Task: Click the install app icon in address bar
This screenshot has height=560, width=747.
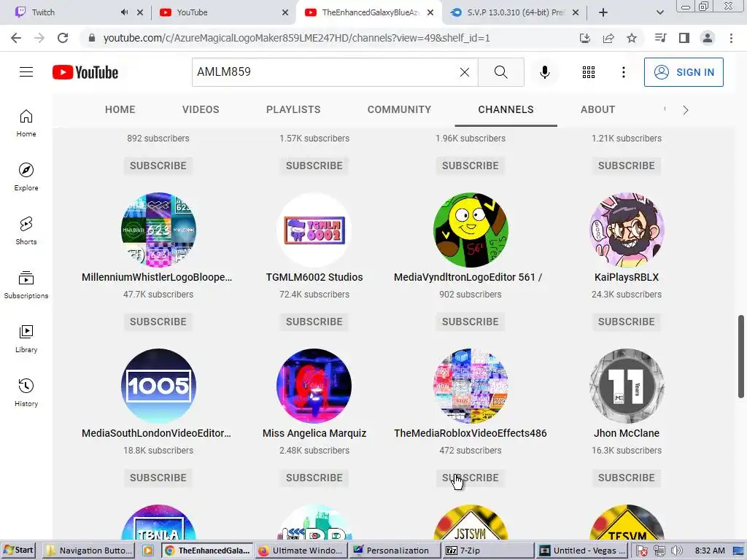Action: coord(585,38)
